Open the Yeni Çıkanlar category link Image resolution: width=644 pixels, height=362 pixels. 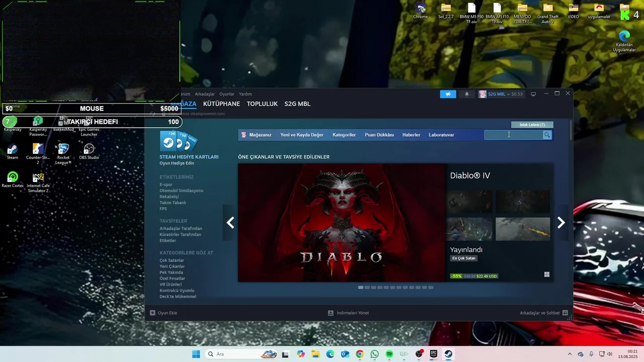172,266
